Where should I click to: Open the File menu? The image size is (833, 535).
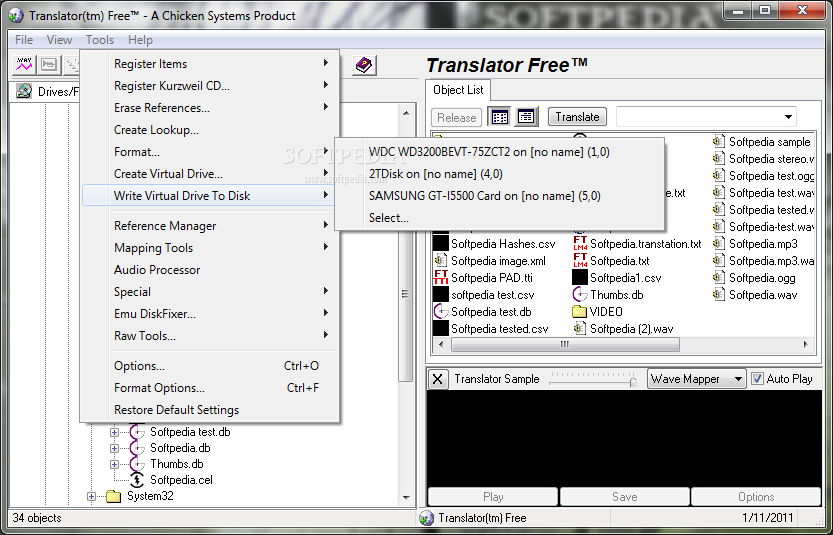[24, 40]
